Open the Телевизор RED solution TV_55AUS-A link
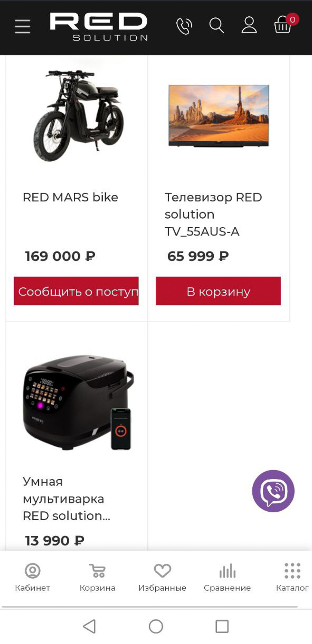 [x=213, y=214]
